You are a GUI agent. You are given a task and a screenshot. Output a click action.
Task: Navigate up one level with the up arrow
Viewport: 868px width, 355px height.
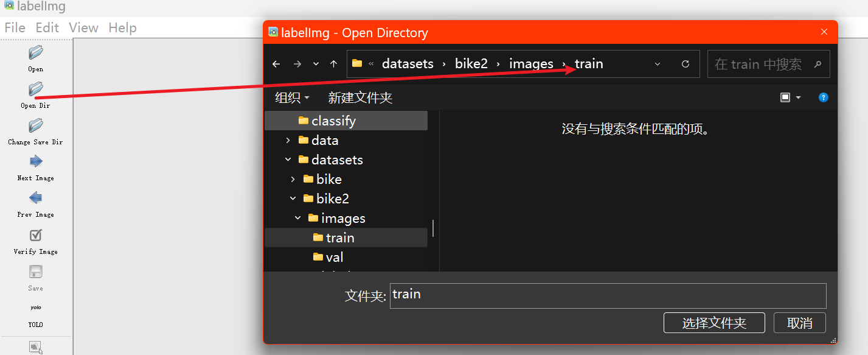[333, 63]
